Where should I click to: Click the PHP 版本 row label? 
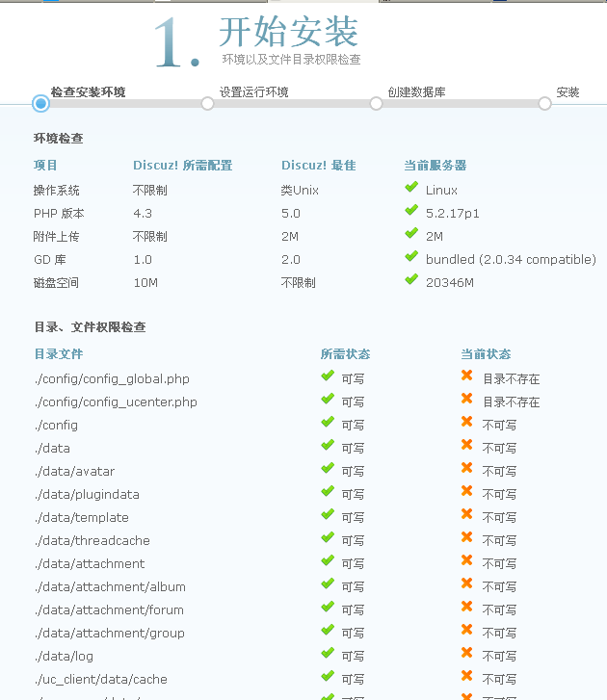click(59, 214)
